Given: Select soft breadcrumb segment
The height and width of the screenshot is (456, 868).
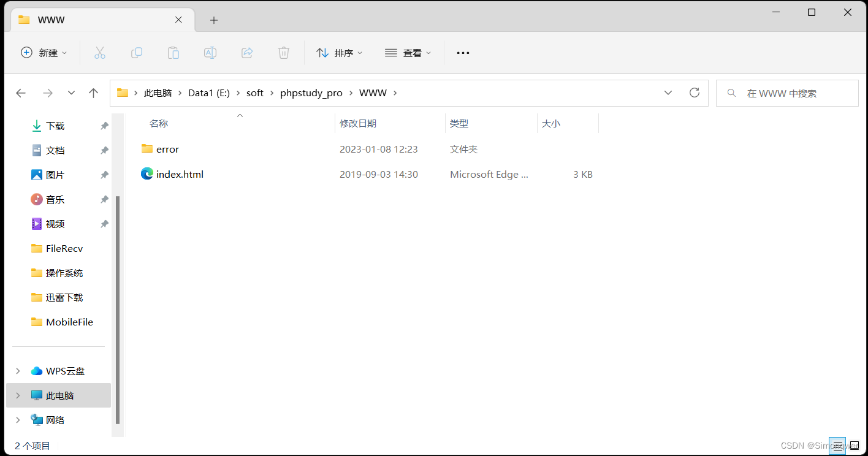Looking at the screenshot, I should click(x=255, y=93).
